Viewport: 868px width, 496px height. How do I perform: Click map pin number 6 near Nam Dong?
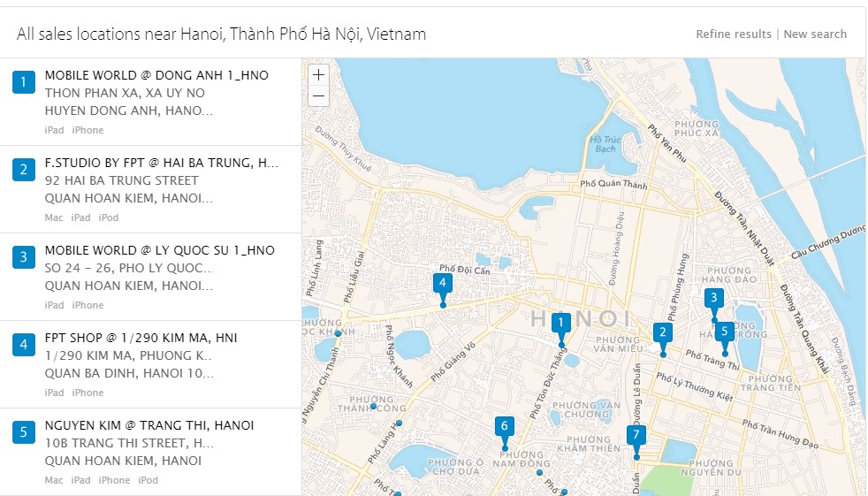(505, 427)
